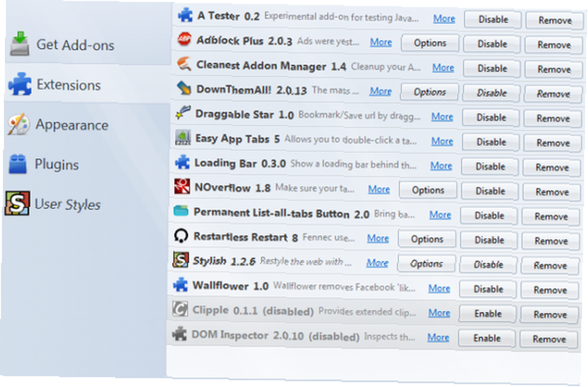Click the Wallflower puzzle icon
The height and width of the screenshot is (387, 588).
(181, 284)
